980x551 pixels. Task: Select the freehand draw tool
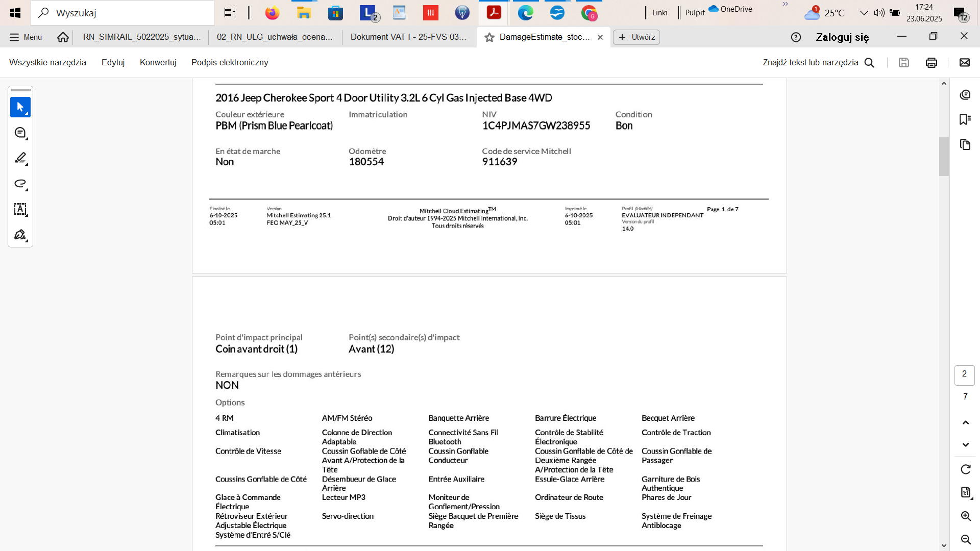(x=20, y=184)
